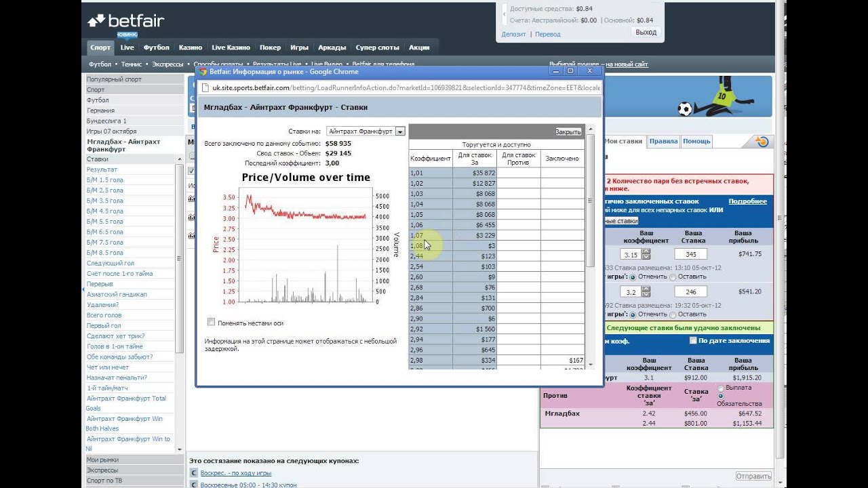Click stepper arrows next to 3.2 coefficient
The width and height of the screenshot is (868, 488).
pos(646,292)
